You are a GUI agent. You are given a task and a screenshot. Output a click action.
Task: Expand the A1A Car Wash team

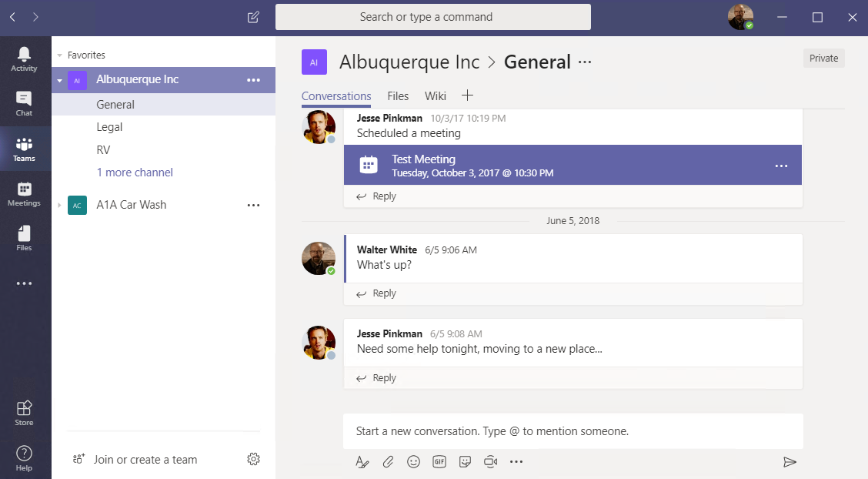[60, 206]
